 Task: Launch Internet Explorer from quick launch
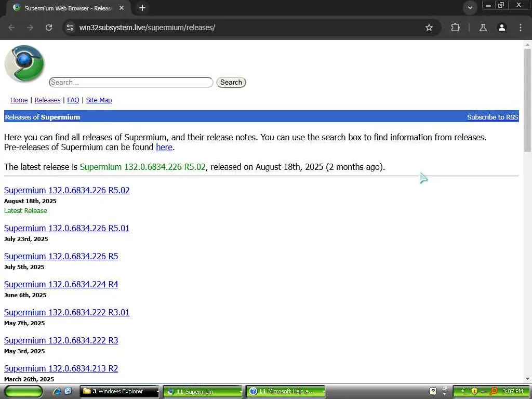(57, 391)
